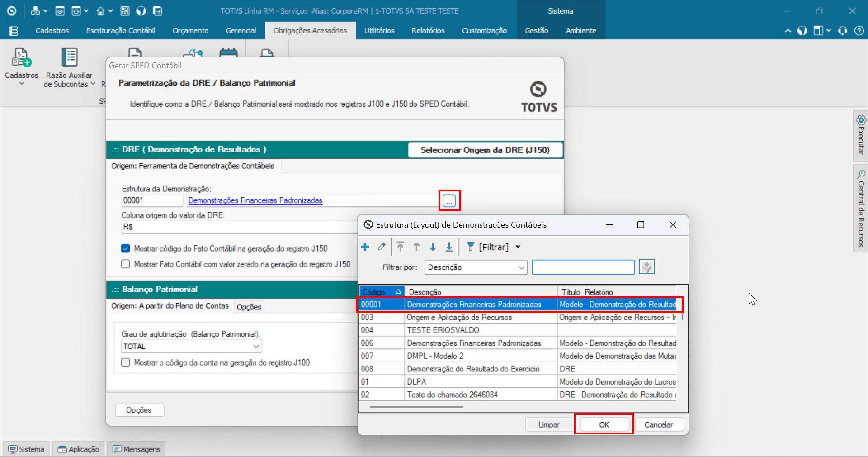The image size is (868, 457).
Task: Click the pencil edit icon in the Estrutura dialog
Action: (x=382, y=247)
